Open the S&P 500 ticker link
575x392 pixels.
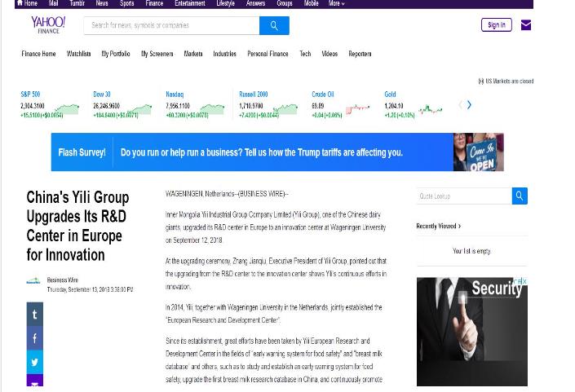30,95
